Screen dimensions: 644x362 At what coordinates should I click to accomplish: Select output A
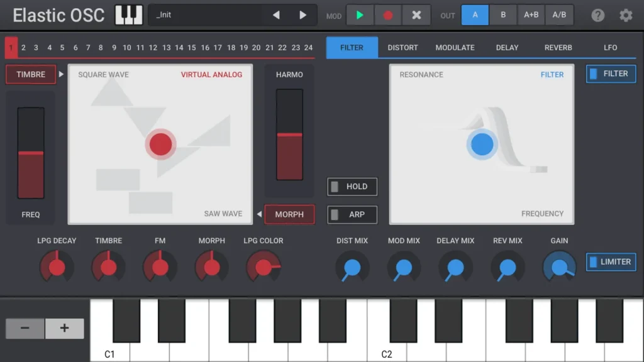(475, 15)
